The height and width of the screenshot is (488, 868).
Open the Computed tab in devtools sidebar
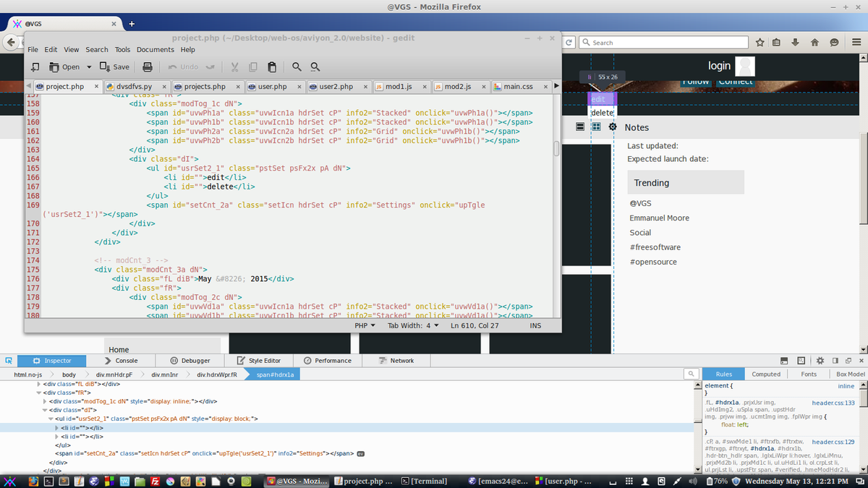(766, 374)
